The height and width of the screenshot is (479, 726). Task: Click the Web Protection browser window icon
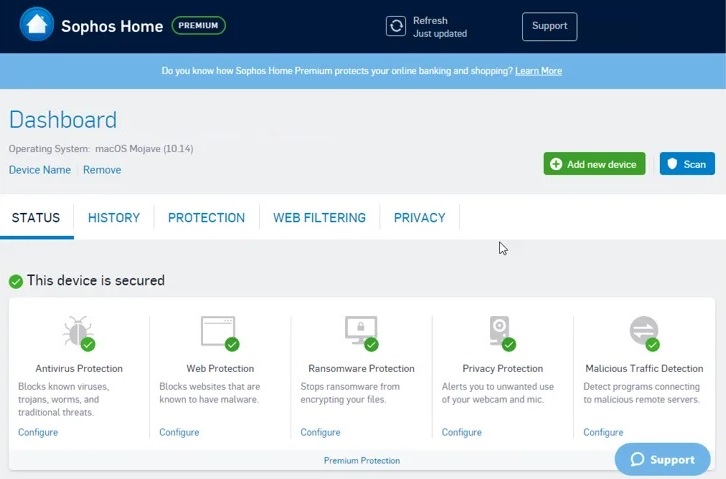coord(218,331)
